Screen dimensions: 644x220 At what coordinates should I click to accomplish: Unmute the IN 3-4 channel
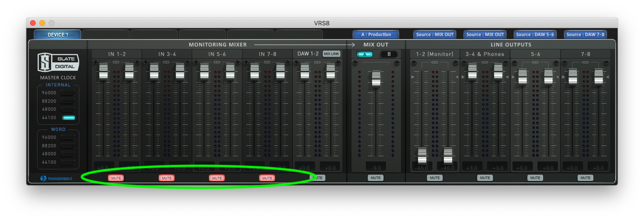click(x=167, y=178)
